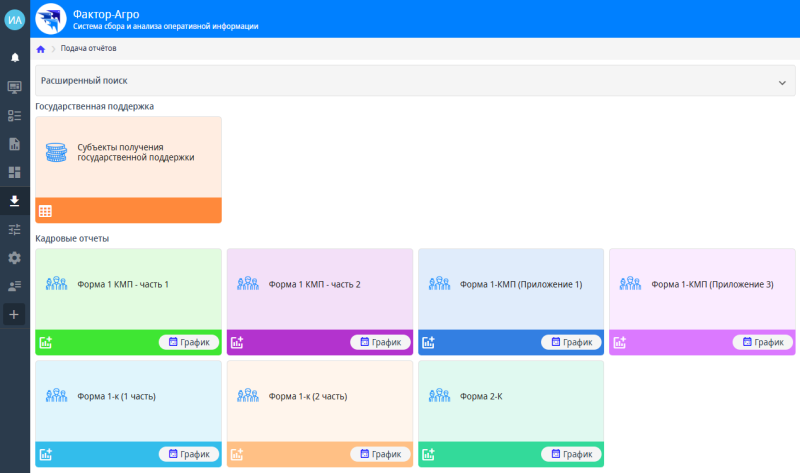This screenshot has width=800, height=473.
Task: Open the monitor screen item in the sidebar
Action: coord(14,87)
